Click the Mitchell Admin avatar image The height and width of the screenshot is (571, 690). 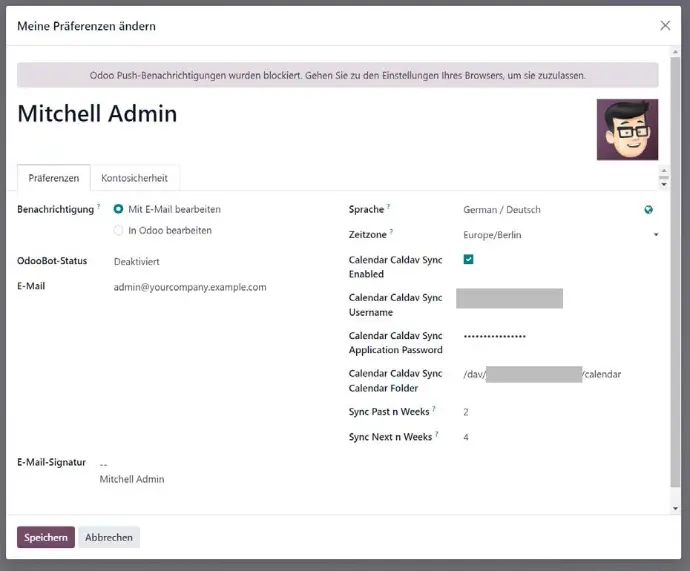627,130
